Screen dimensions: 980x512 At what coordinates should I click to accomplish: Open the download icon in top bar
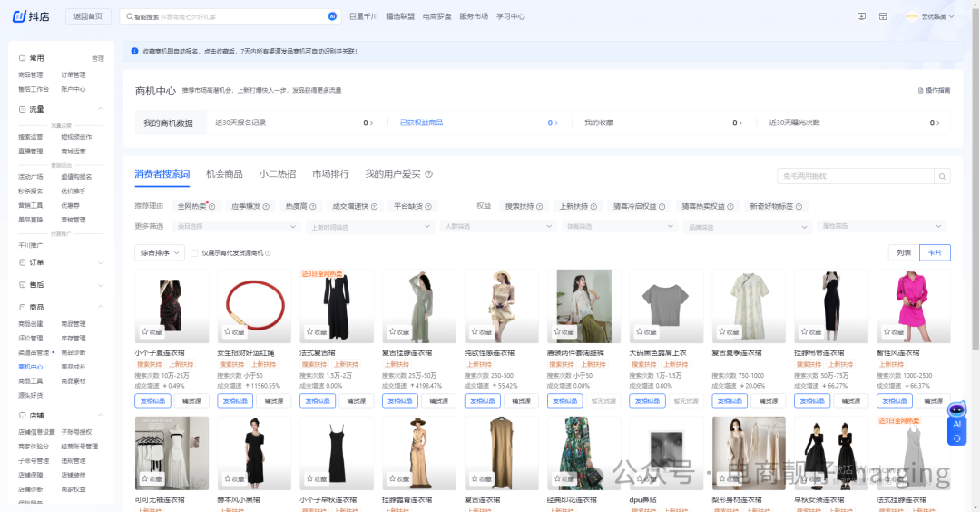[x=861, y=16]
